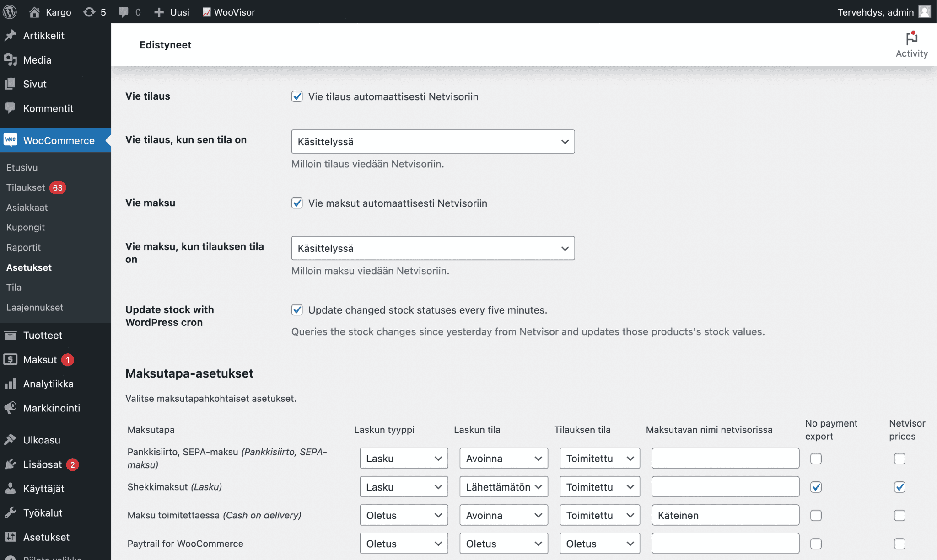Click the comments bubble icon in admin bar
This screenshot has height=560, width=937.
point(124,12)
